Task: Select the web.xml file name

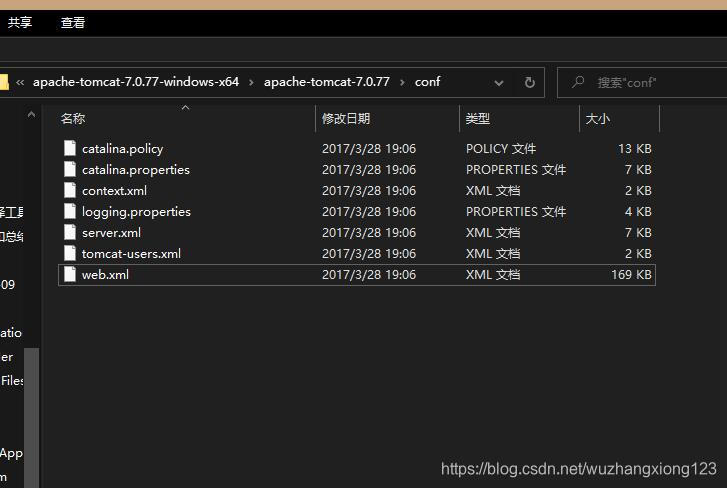Action: point(105,275)
